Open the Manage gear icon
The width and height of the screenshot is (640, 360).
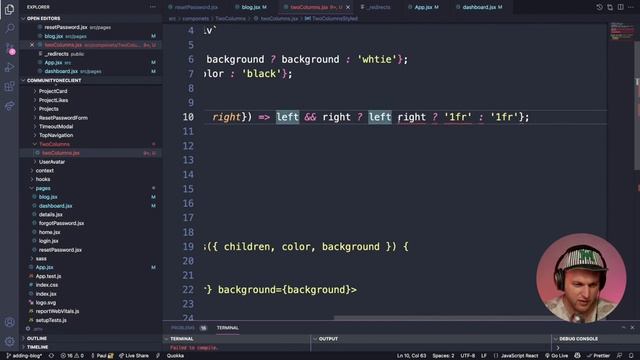(x=9, y=341)
